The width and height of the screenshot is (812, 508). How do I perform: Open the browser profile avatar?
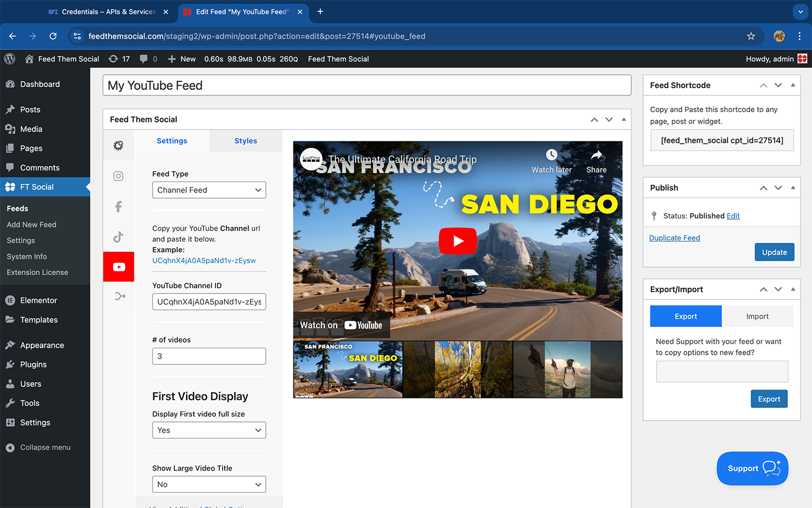pos(780,36)
